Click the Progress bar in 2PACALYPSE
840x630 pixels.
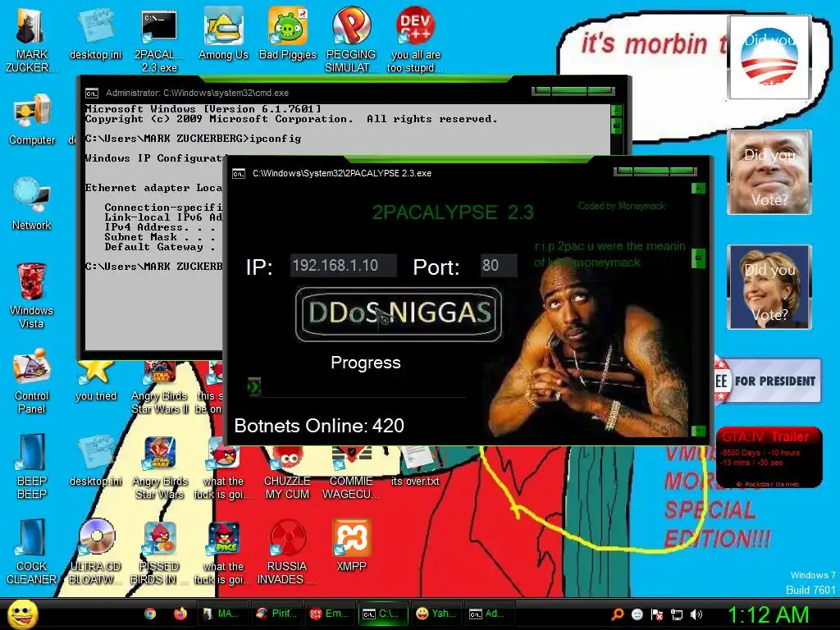tap(356, 387)
